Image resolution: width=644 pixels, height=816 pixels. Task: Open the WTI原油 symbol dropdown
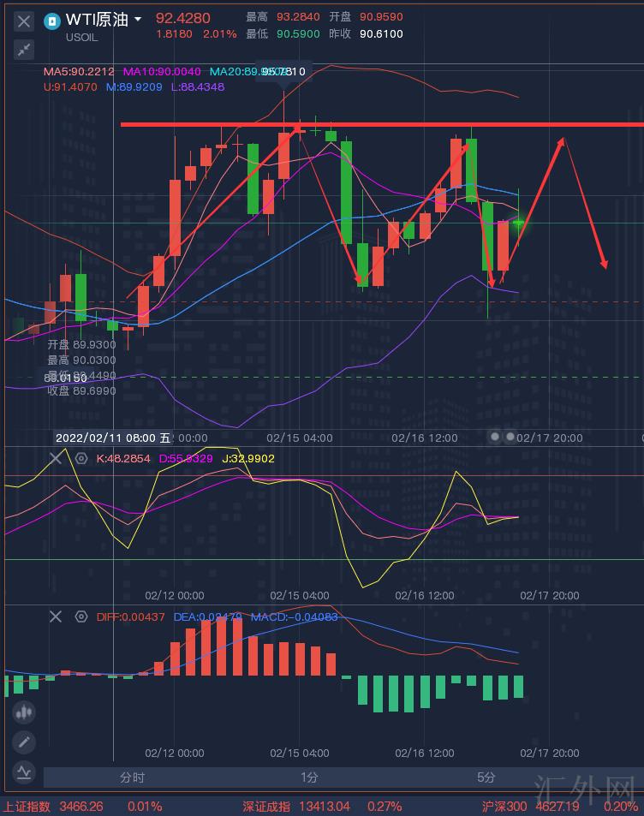coord(138,18)
